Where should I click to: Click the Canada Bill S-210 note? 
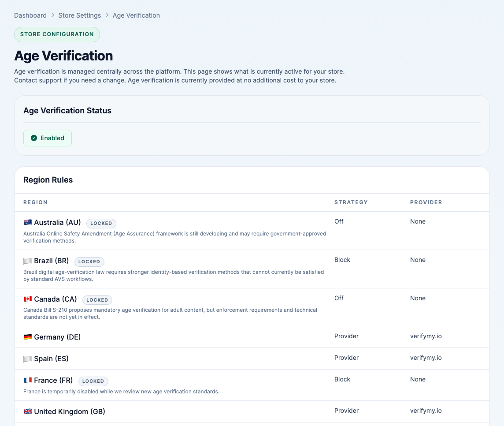pyautogui.click(x=170, y=314)
